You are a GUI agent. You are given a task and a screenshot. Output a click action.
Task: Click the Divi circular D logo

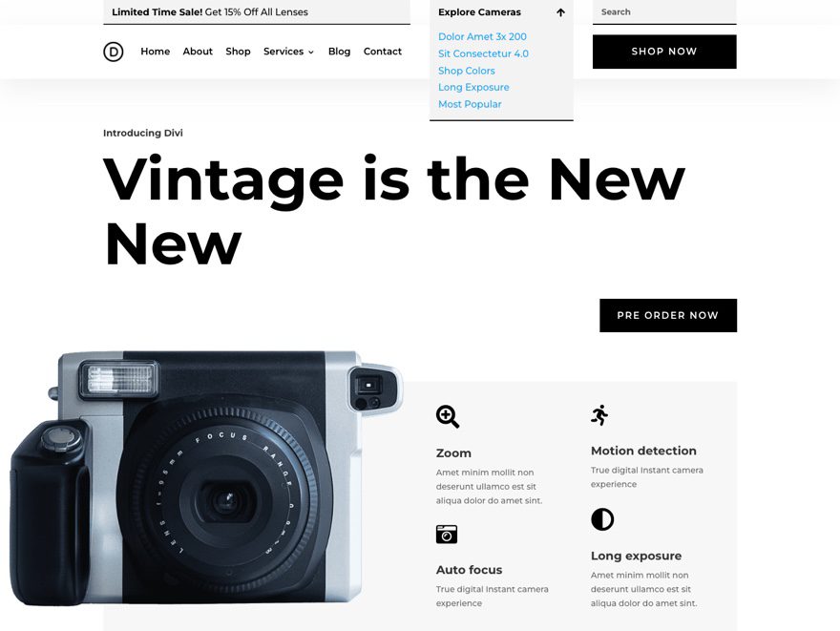point(113,52)
